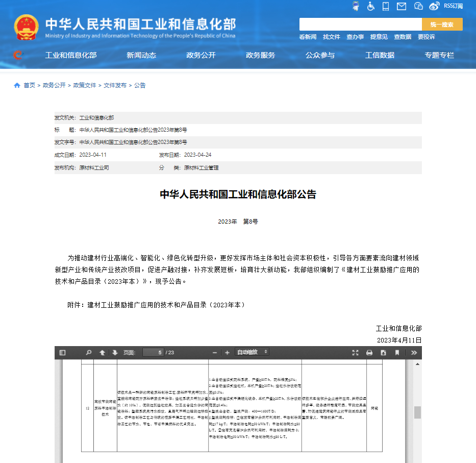Go to previous PDF page
The height and width of the screenshot is (463, 476).
(x=103, y=352)
